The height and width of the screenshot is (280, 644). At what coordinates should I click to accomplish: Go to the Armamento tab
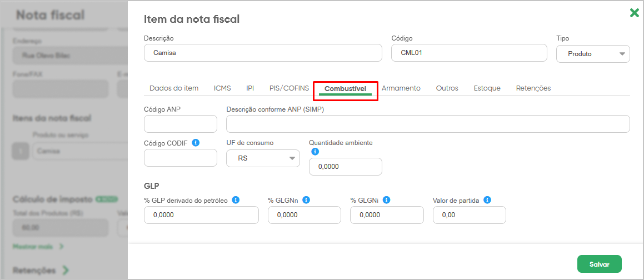pos(401,88)
